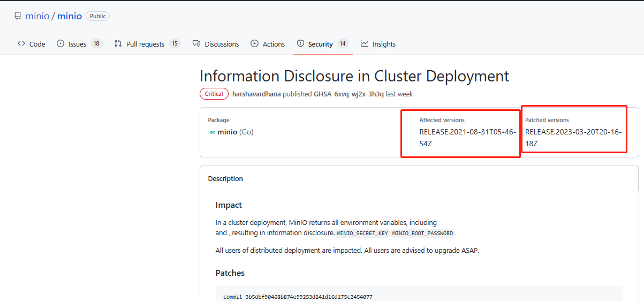Open the Actions tab
The image size is (644, 301).
(268, 44)
